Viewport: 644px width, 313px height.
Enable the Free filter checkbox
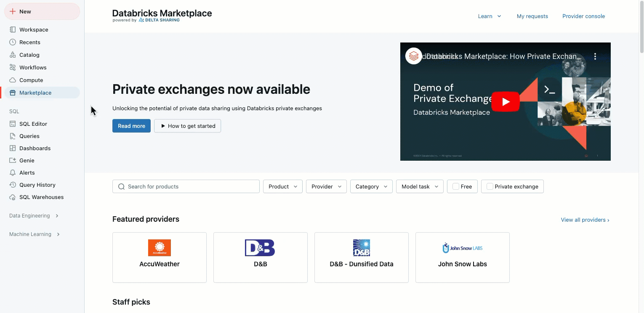point(455,186)
